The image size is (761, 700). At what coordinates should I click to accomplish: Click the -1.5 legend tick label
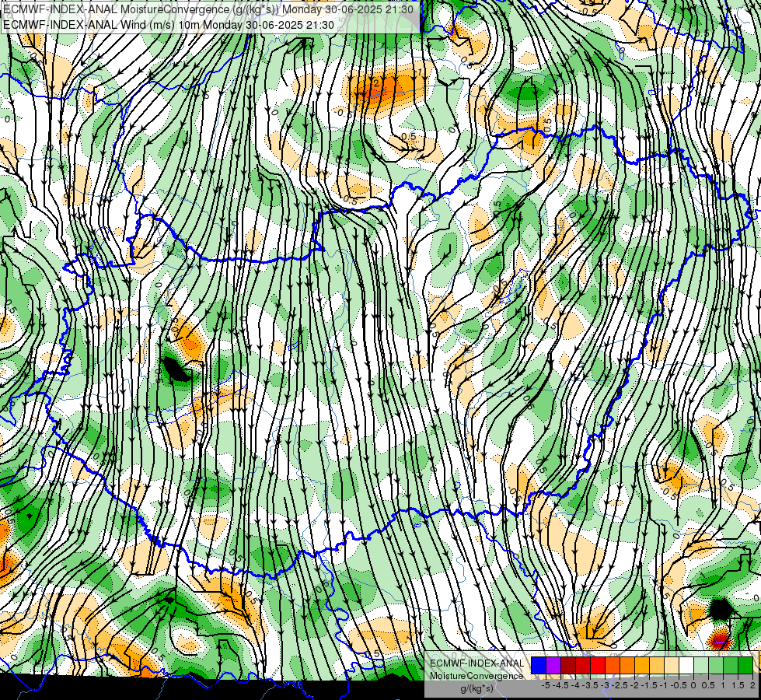[x=649, y=685]
